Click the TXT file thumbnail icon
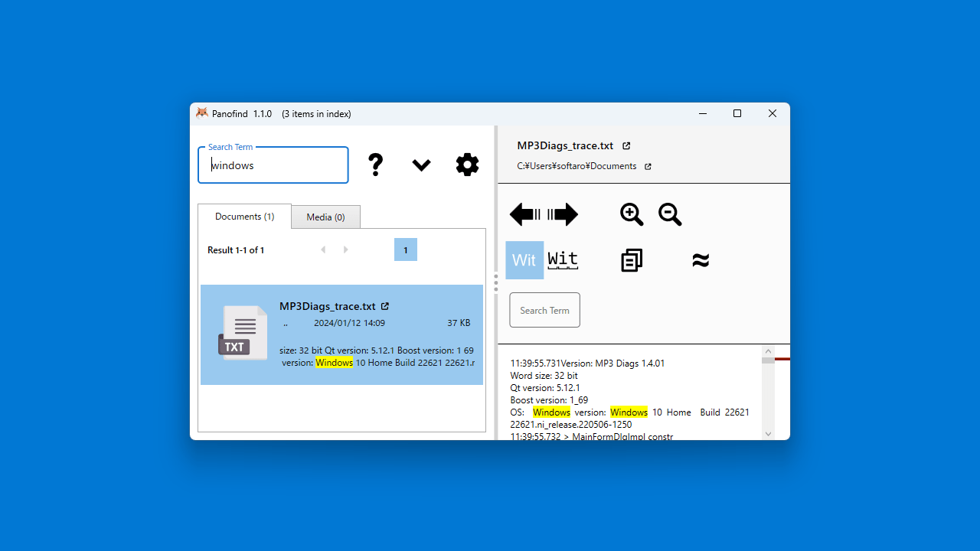The image size is (980, 551). (x=243, y=333)
